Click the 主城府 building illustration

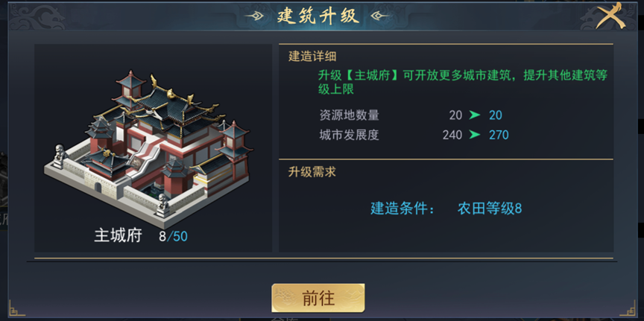(x=154, y=148)
